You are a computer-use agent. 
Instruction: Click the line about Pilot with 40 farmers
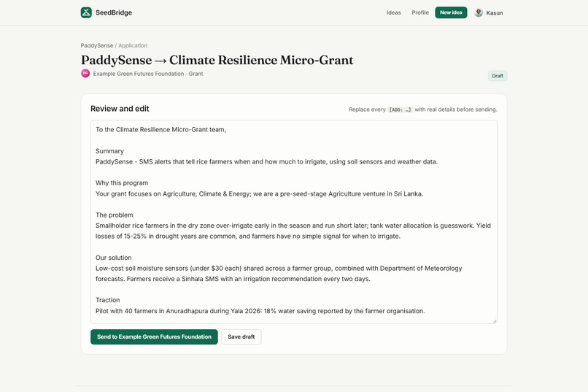pos(260,311)
